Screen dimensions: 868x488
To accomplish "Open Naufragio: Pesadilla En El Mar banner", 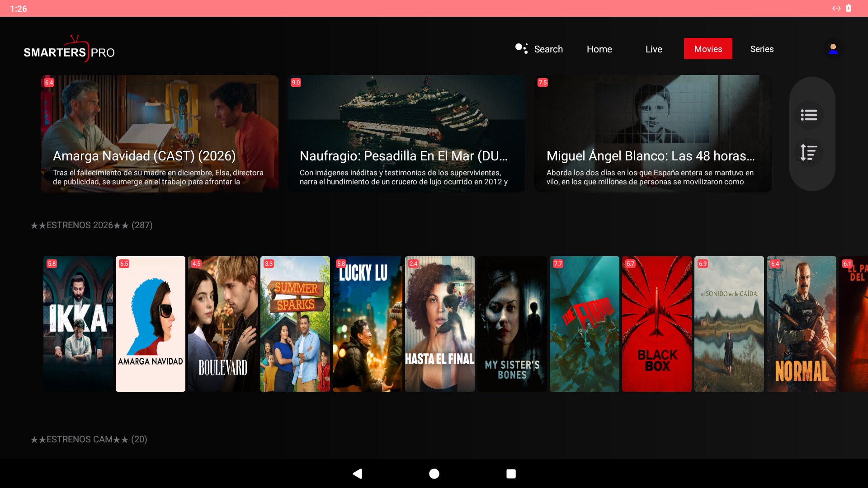I will point(406,134).
